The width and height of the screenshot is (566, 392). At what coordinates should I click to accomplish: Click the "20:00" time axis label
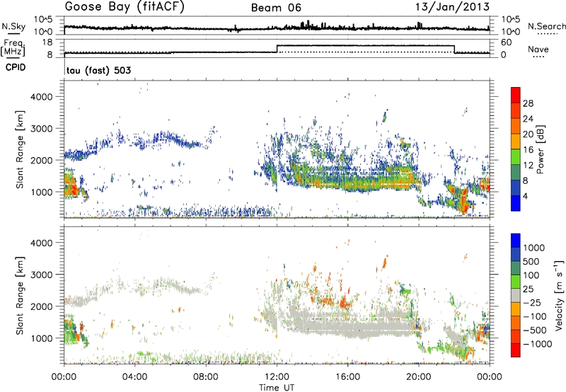point(418,377)
